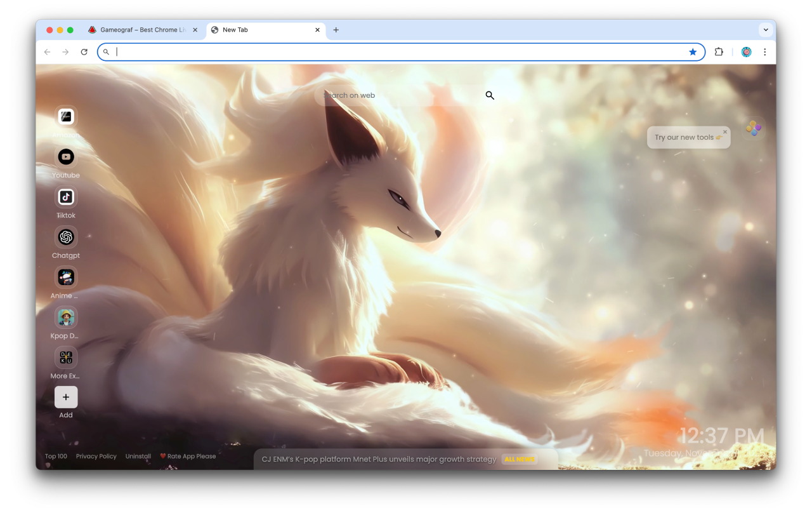Close the New Tab tab
Screen dimensions: 812x508
coord(317,30)
